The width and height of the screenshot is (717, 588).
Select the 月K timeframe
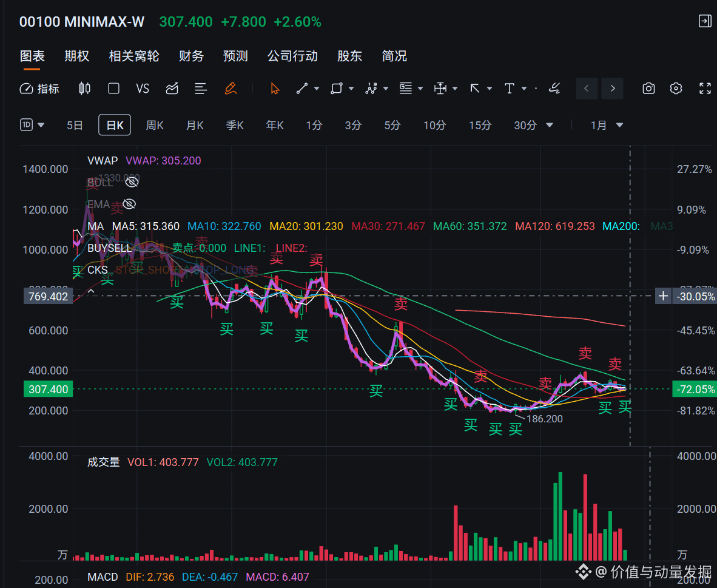click(x=195, y=125)
